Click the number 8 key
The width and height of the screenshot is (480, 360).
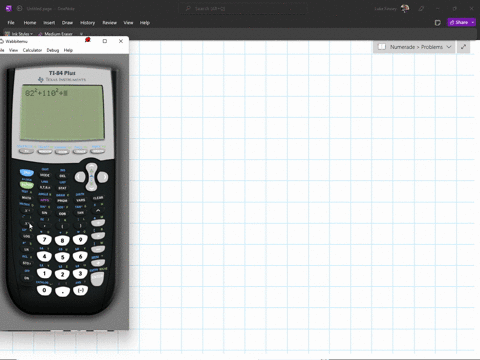coord(62,240)
